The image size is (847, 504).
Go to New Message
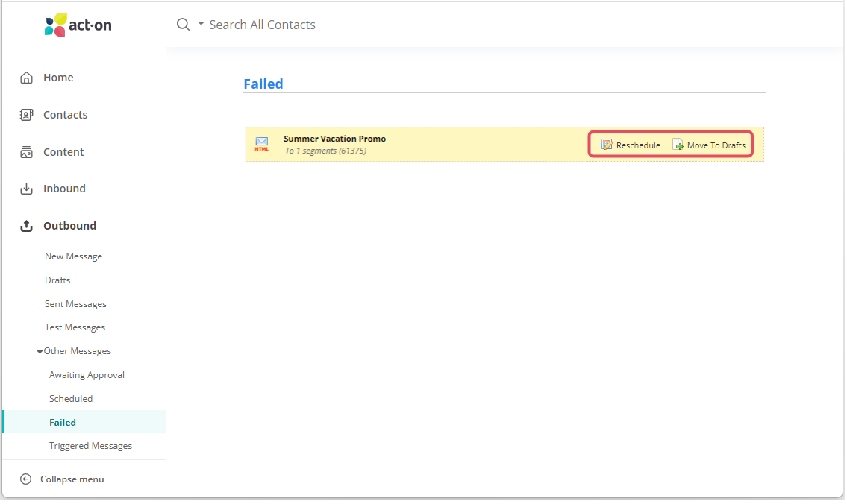click(73, 256)
